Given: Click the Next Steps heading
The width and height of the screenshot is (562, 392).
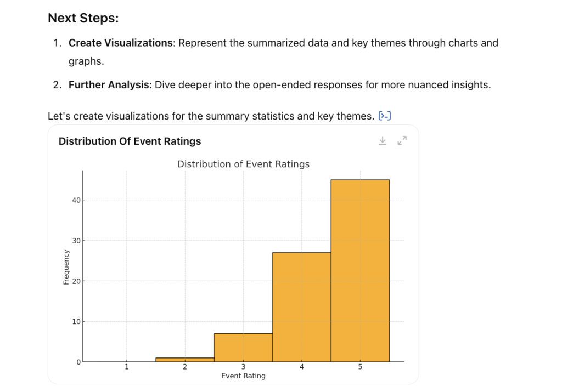Looking at the screenshot, I should [x=83, y=18].
